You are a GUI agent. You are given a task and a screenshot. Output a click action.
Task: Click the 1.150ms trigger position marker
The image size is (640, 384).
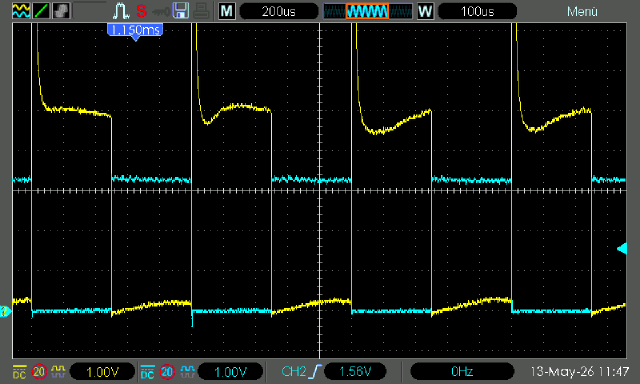point(135,31)
